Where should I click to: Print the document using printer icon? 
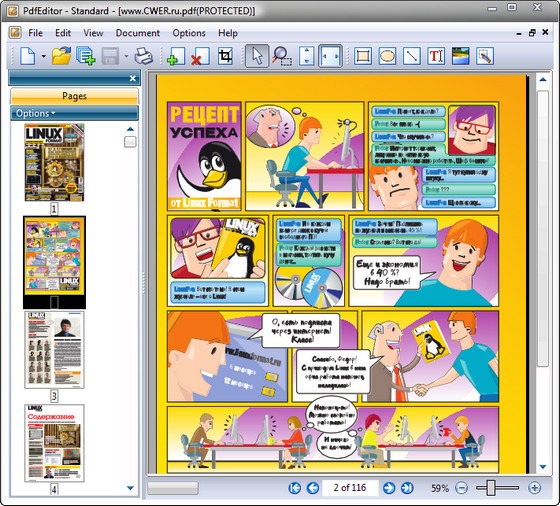[x=144, y=56]
